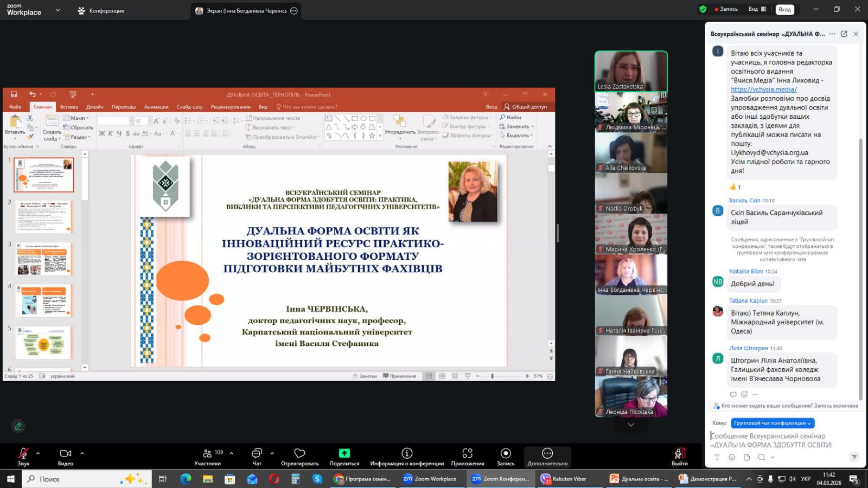The height and width of the screenshot is (488, 868).
Task: Click the Leave (Выйти) meeting icon
Action: (x=679, y=453)
